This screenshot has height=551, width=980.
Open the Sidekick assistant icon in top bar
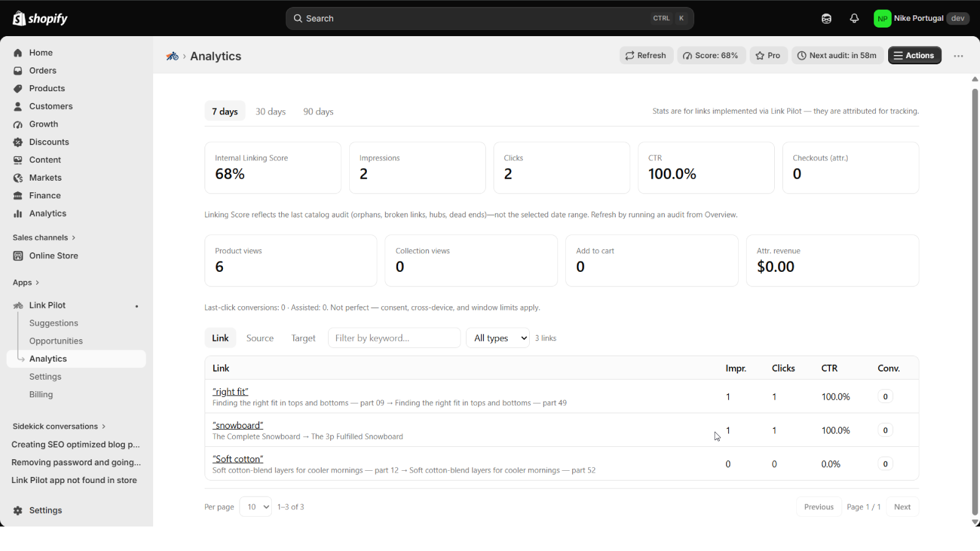coord(826,18)
